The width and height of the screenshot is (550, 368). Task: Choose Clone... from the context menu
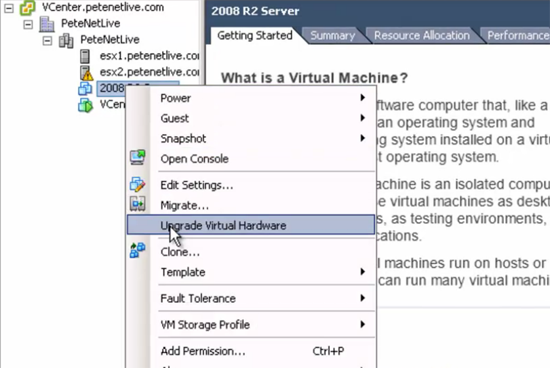click(251, 252)
